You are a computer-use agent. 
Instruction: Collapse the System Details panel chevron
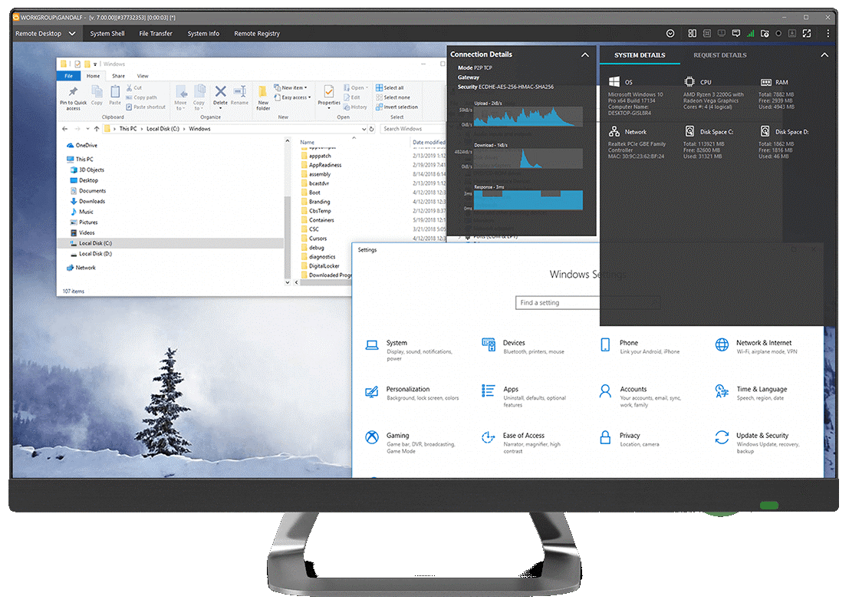tap(824, 55)
